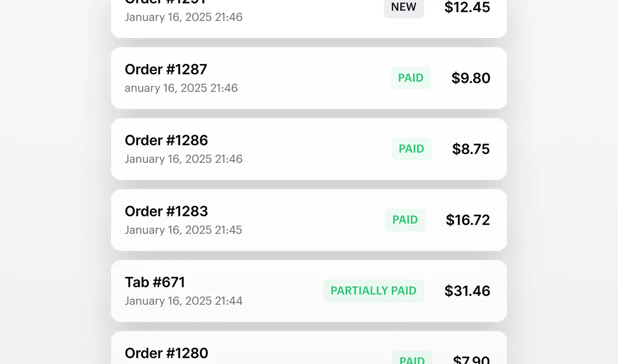Click the PAID badge on Order #1283
The height and width of the screenshot is (364, 618).
(x=405, y=220)
